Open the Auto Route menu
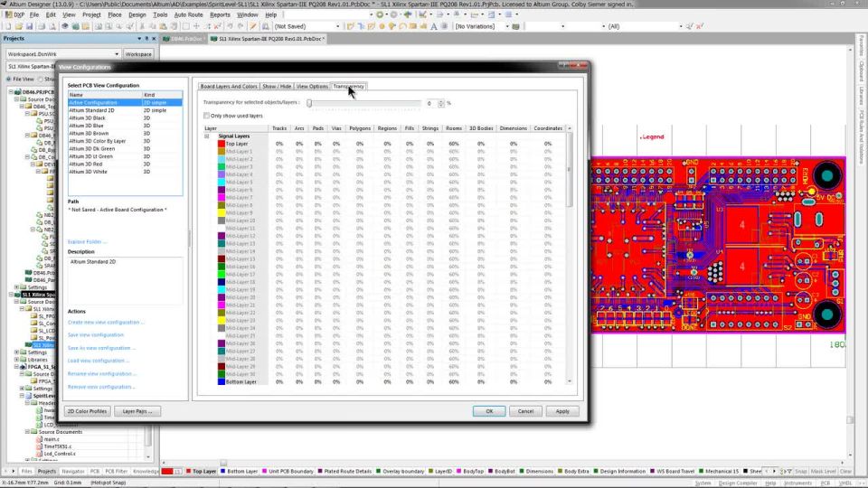The image size is (868, 488). coord(188,14)
